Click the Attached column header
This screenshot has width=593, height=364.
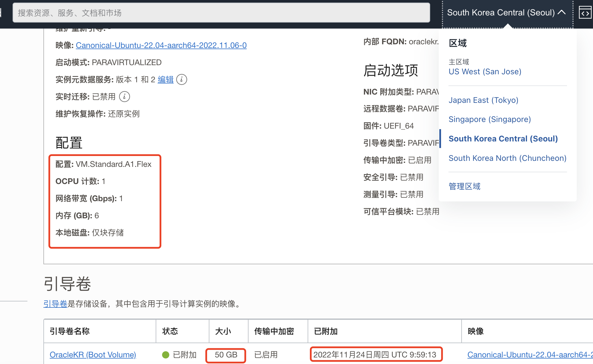[x=326, y=331]
